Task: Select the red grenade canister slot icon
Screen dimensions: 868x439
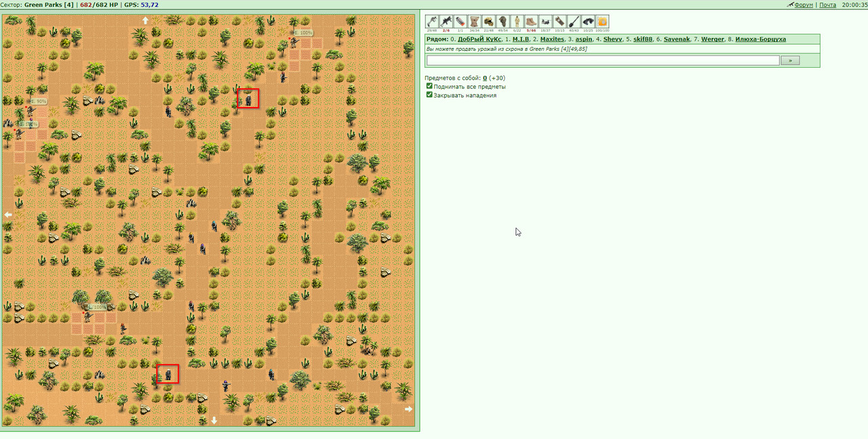Action: click(460, 22)
